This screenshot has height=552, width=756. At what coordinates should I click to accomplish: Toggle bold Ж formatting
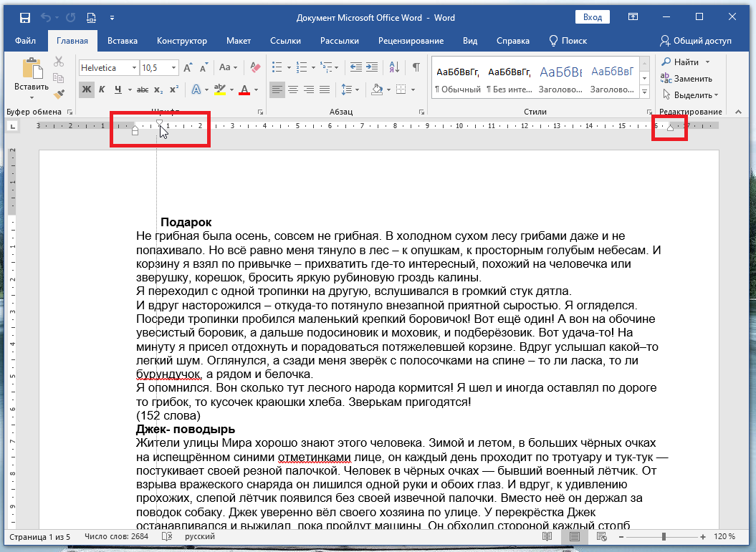point(86,89)
